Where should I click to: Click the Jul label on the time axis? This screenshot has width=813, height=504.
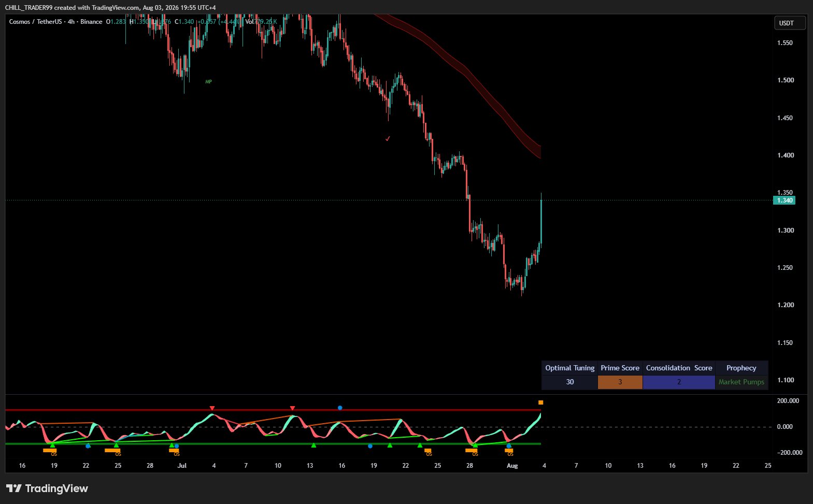(182, 466)
